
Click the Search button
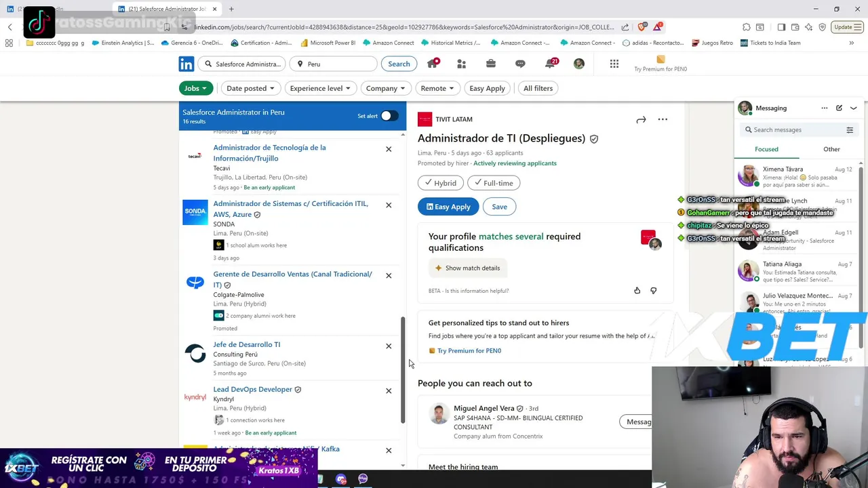399,64
